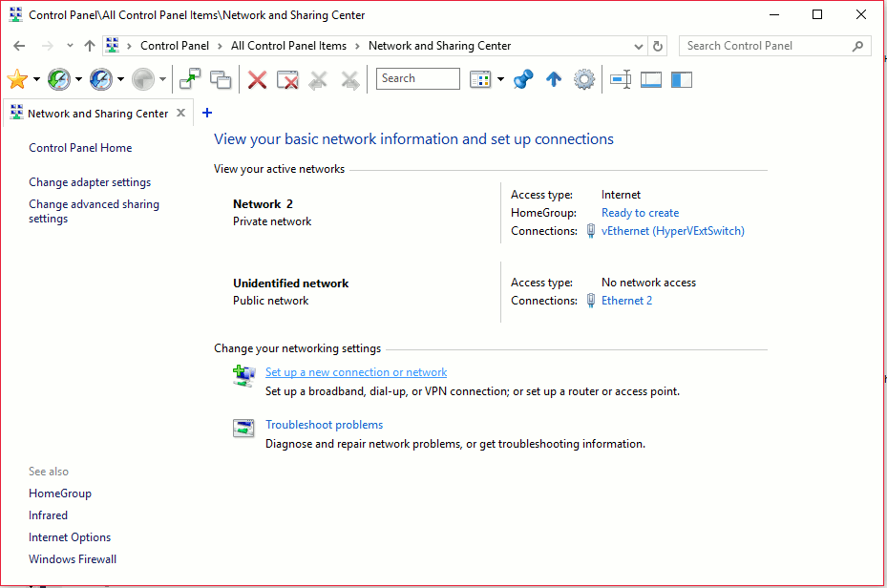
Task: Add a new tab with plus button
Action: [x=207, y=113]
